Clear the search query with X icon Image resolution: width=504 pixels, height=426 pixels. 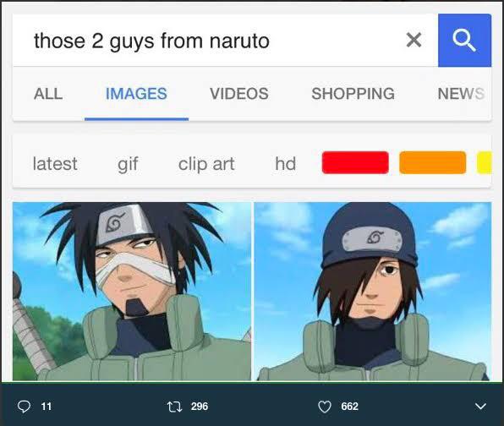(x=414, y=41)
